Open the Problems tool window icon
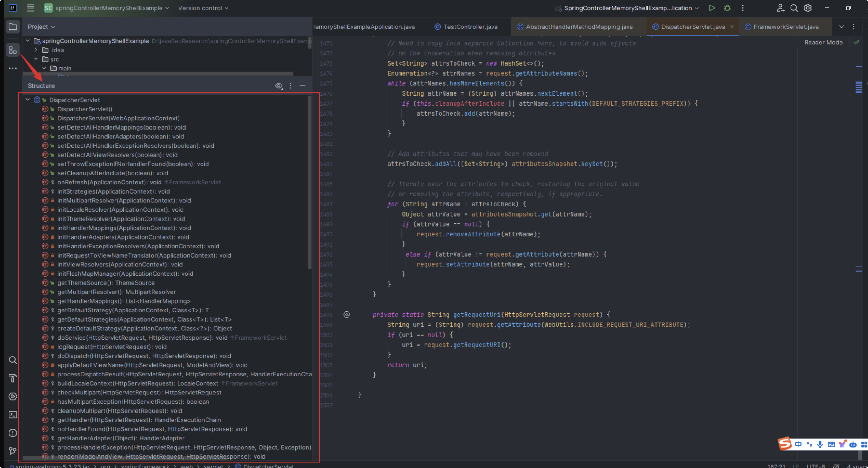The height and width of the screenshot is (468, 868). (13, 433)
